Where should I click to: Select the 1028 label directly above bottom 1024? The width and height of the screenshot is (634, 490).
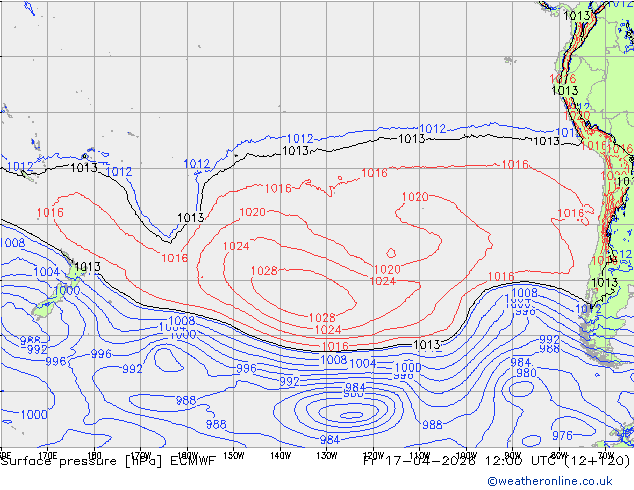point(322,318)
